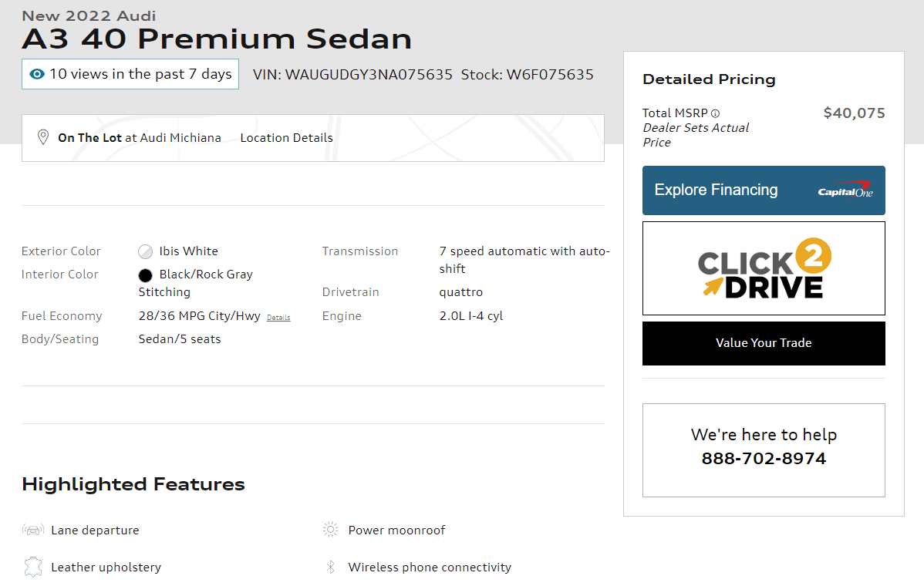924x586 pixels.
Task: Click the Leather upholstery icon
Action: [33, 567]
